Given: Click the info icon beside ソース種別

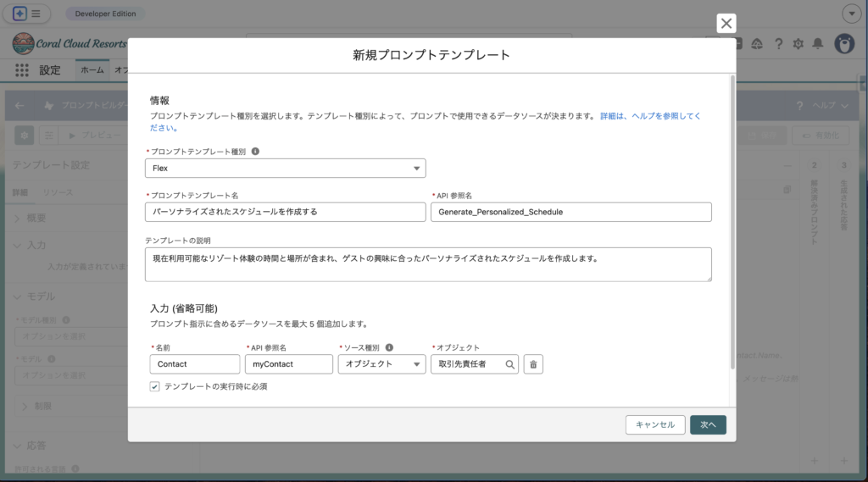Looking at the screenshot, I should 389,347.
